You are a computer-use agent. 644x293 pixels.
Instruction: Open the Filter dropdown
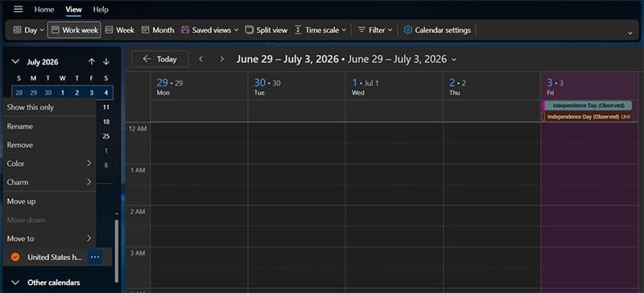(374, 30)
